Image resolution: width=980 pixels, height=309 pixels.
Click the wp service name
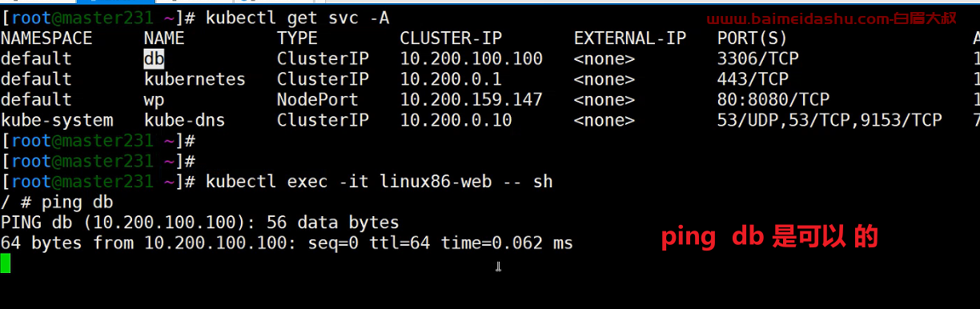click(154, 100)
